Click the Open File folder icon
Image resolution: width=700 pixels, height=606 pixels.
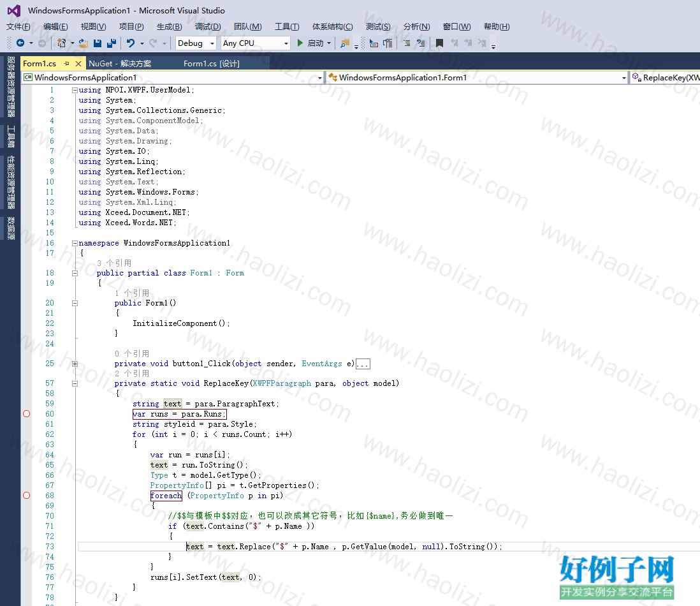pos(83,43)
